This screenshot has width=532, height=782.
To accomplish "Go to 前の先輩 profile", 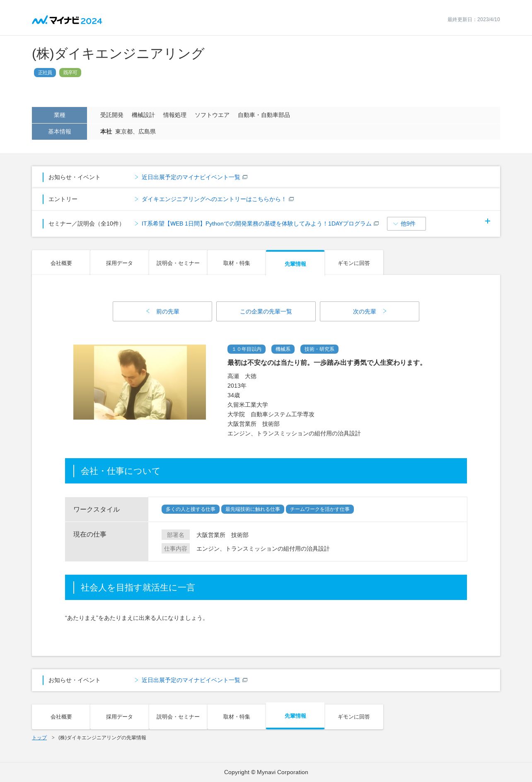I will pyautogui.click(x=162, y=311).
